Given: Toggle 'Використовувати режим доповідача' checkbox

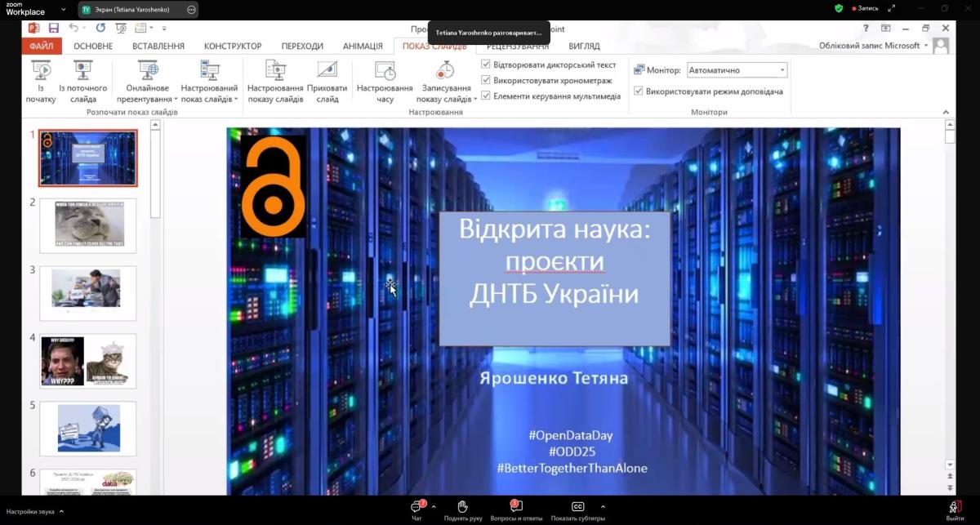Looking at the screenshot, I should tap(639, 91).
